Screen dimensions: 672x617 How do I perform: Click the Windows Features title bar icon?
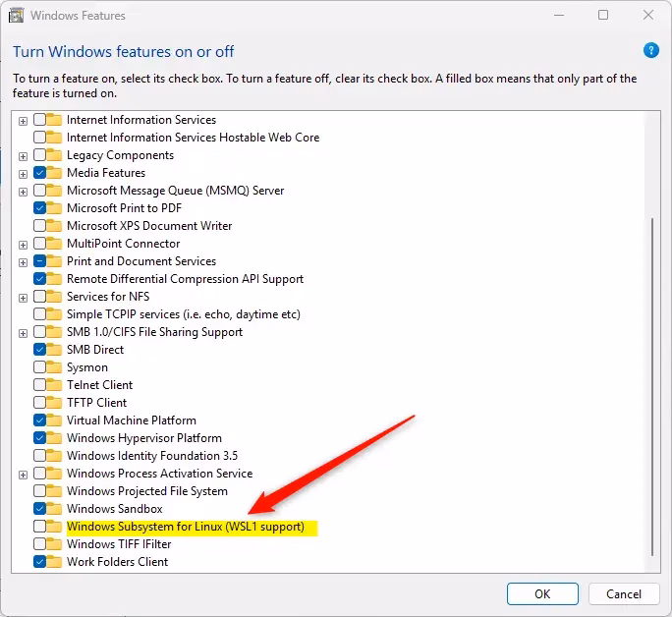click(16, 16)
